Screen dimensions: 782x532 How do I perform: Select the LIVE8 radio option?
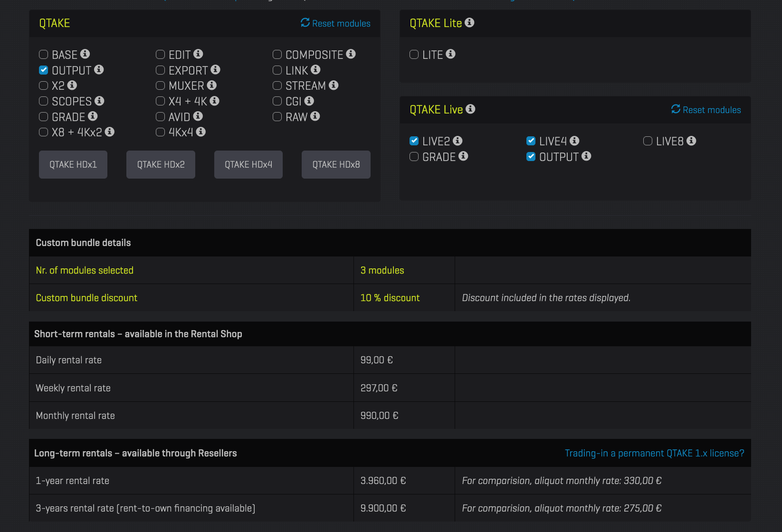[648, 141]
